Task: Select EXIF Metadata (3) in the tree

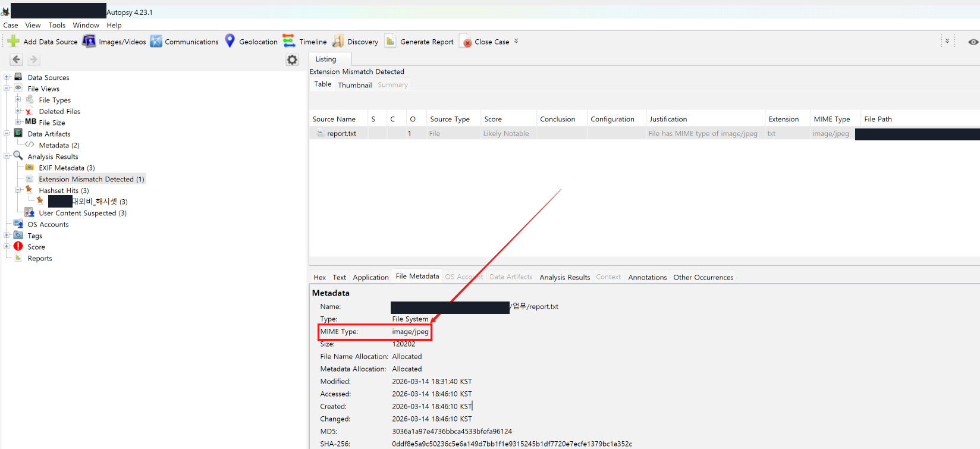Action: coord(67,168)
